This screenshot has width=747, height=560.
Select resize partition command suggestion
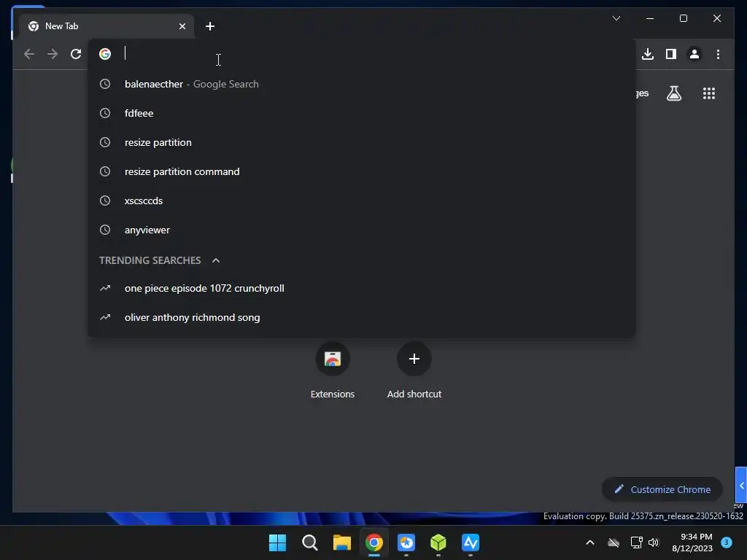pyautogui.click(x=362, y=171)
